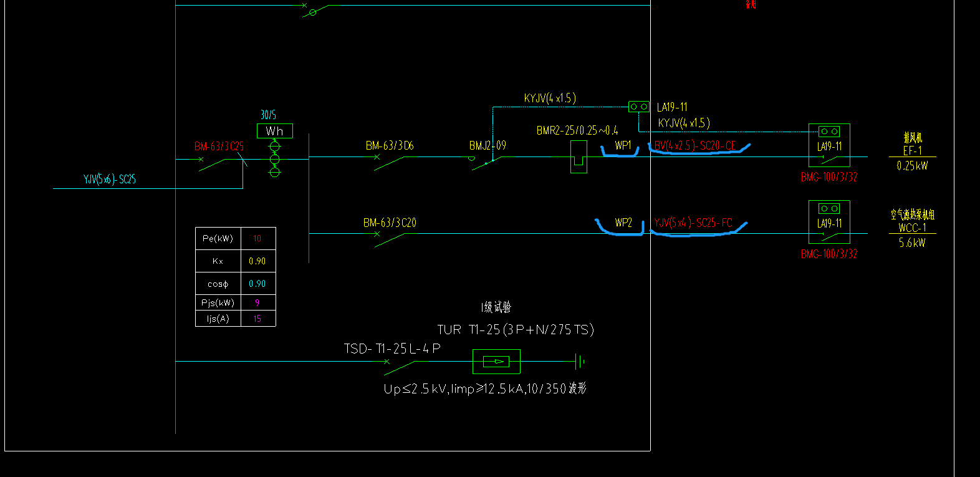This screenshot has width=980, height=477.
Task: Select the Up≤2.5kV Iimp≥12.5kA note text
Action: click(x=485, y=388)
